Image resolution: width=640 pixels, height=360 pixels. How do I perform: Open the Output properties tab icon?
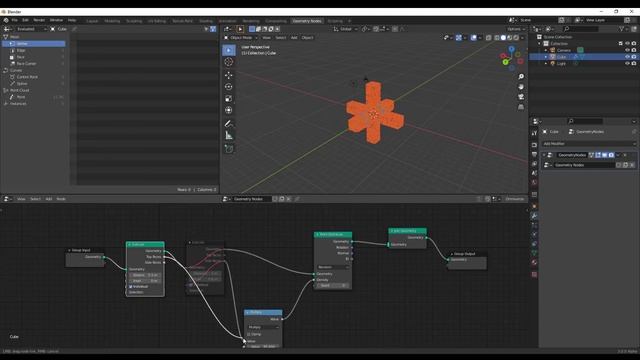pos(534,155)
